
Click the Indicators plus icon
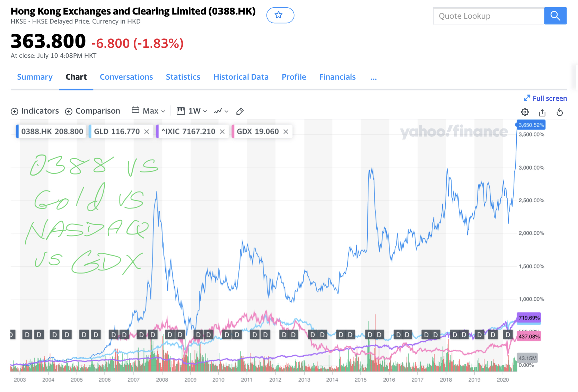(x=15, y=112)
